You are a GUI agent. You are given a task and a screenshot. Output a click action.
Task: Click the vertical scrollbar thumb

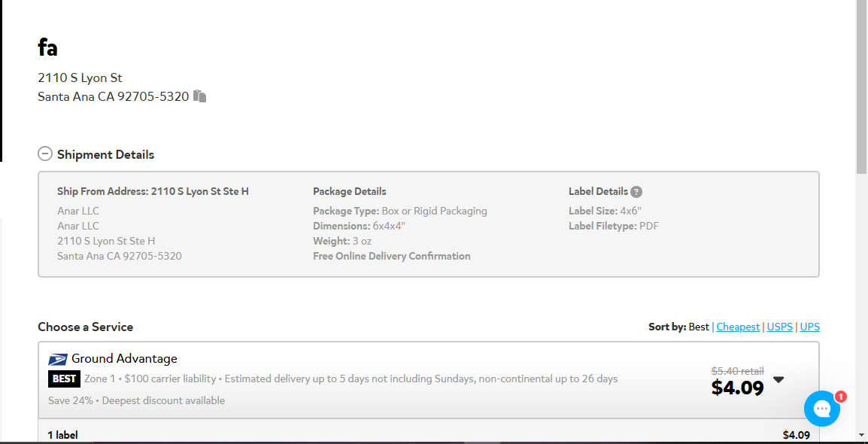tap(862, 87)
